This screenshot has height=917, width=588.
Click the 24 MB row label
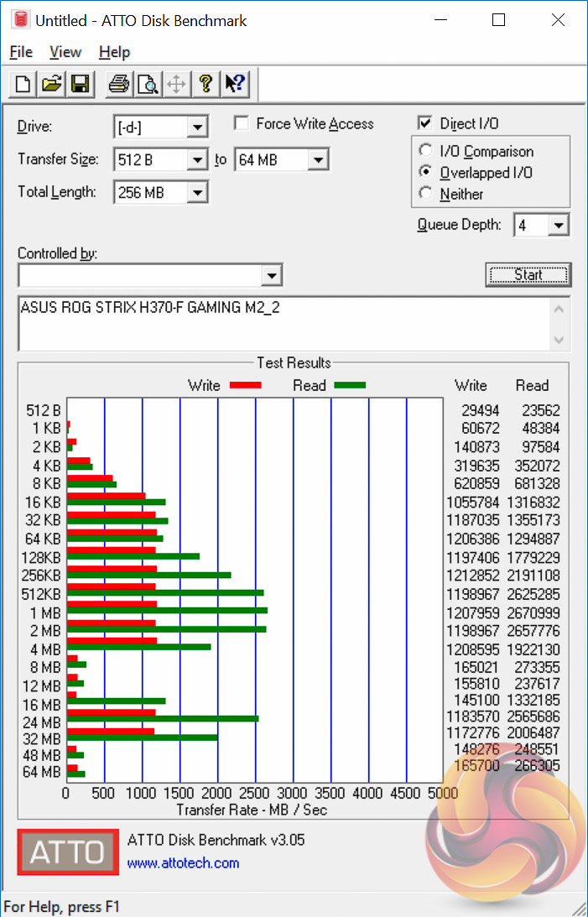pyautogui.click(x=41, y=722)
